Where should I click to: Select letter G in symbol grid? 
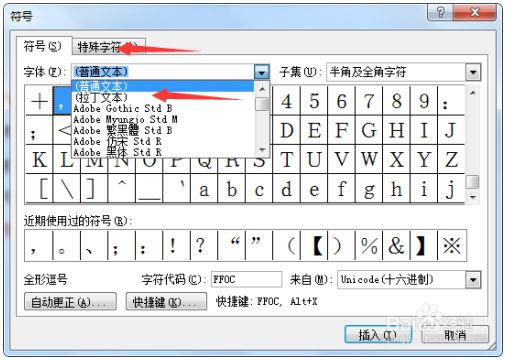click(369, 130)
